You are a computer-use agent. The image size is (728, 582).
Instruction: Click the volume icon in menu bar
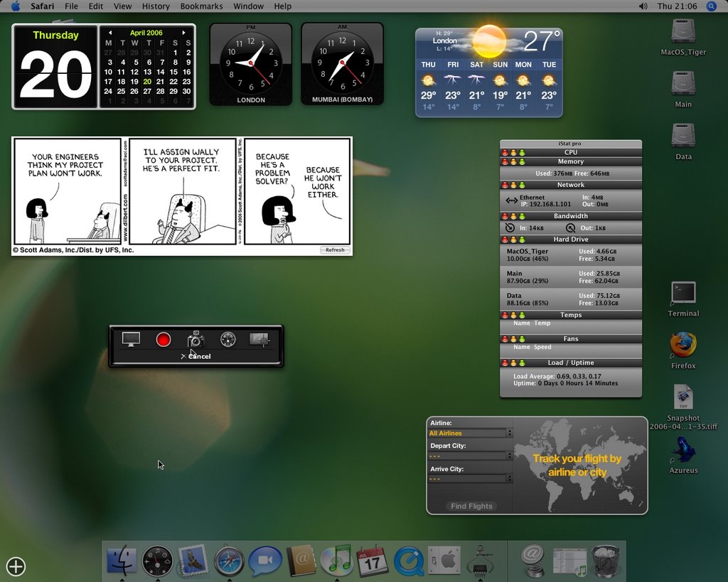pyautogui.click(x=643, y=6)
